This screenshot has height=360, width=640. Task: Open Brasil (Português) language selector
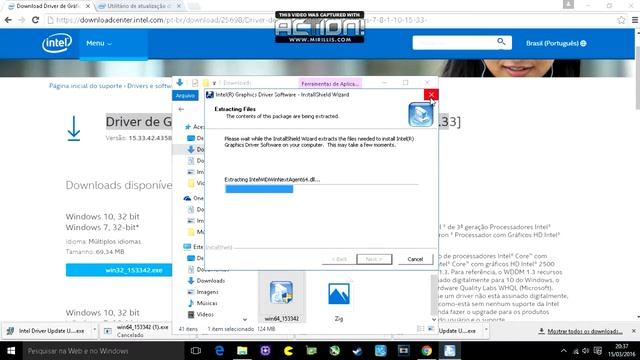click(x=556, y=43)
